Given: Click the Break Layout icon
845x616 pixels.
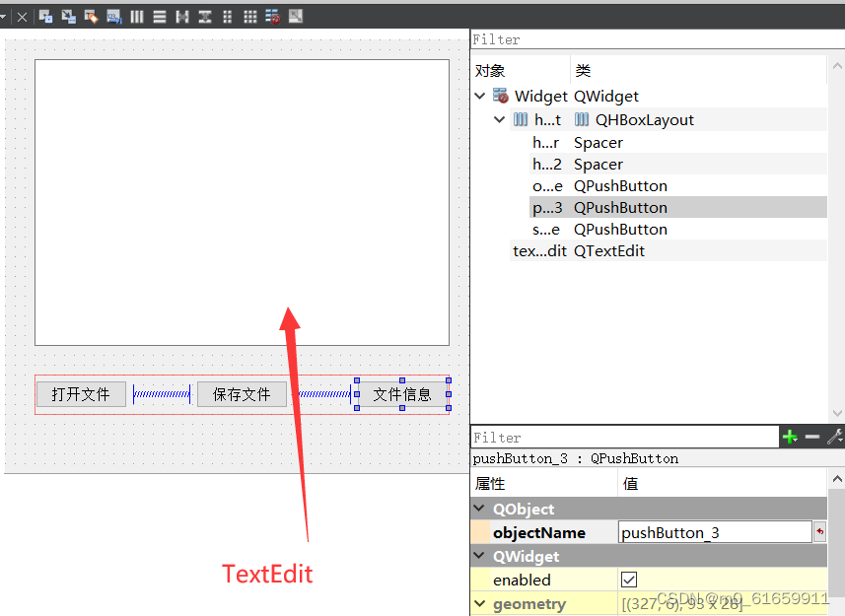Looking at the screenshot, I should [272, 16].
